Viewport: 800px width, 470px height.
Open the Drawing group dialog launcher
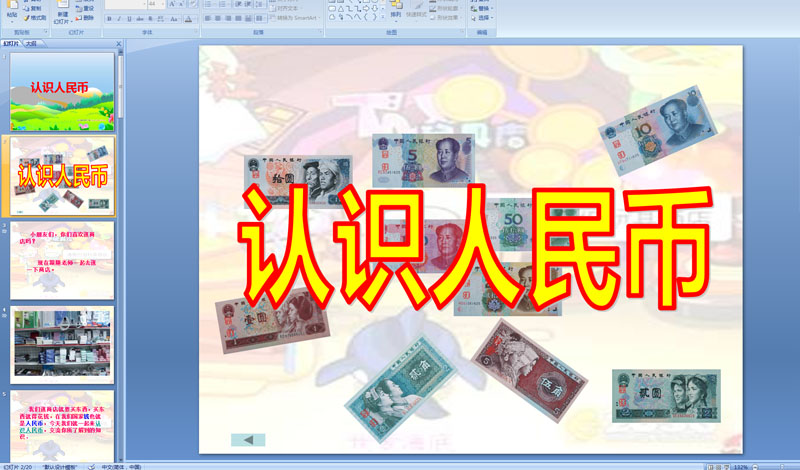(x=462, y=31)
